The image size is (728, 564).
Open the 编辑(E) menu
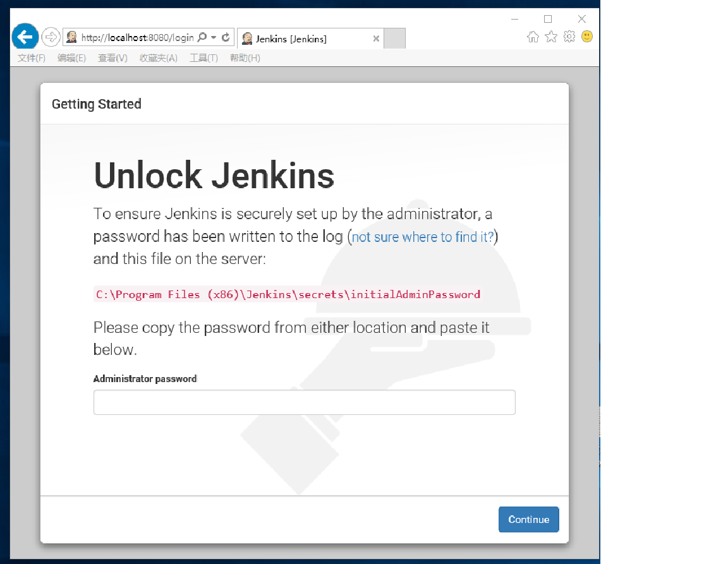pos(71,58)
